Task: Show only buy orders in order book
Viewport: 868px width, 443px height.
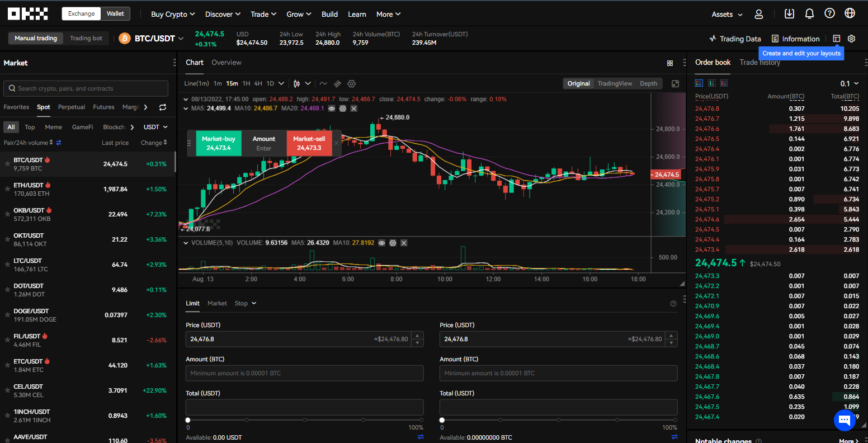Action: (x=711, y=83)
